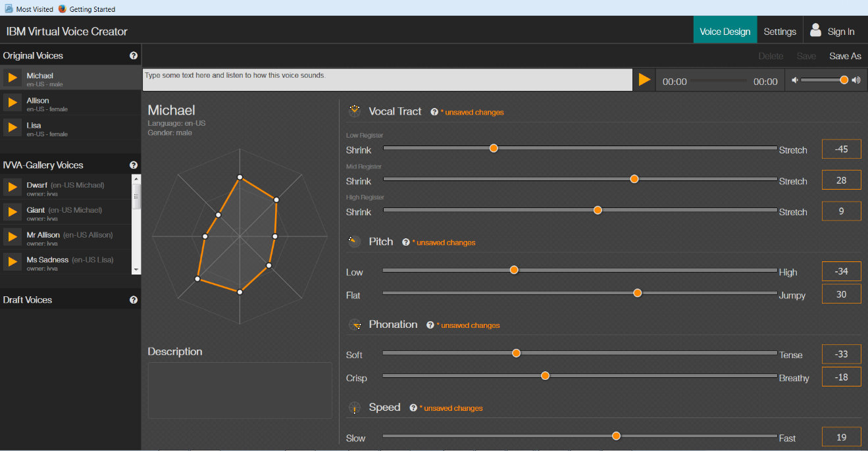Play the Giant gallery voice
The height and width of the screenshot is (451, 868).
coord(12,212)
